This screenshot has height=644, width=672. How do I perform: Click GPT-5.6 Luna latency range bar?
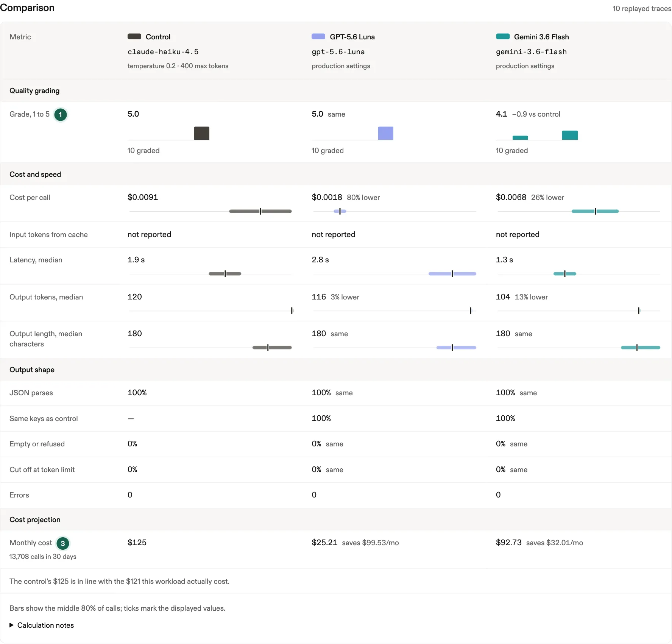[x=452, y=274]
